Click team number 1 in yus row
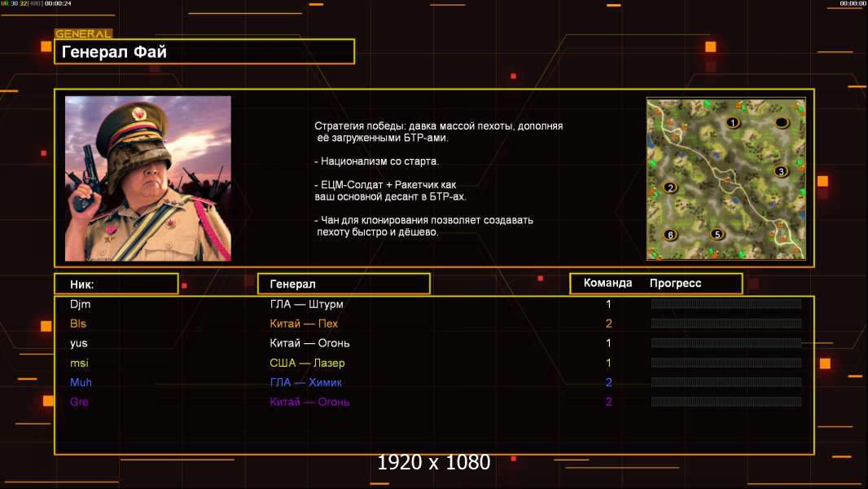This screenshot has width=868, height=489. pos(608,343)
